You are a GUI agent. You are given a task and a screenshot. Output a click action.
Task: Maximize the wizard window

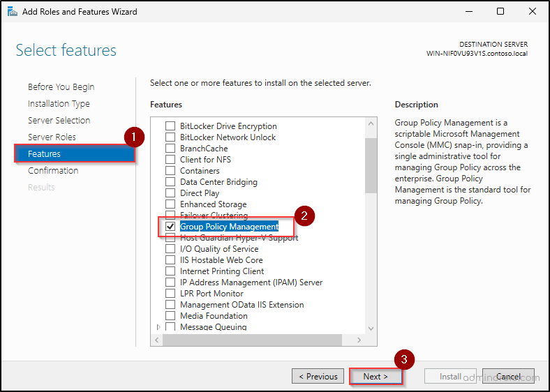pos(500,12)
